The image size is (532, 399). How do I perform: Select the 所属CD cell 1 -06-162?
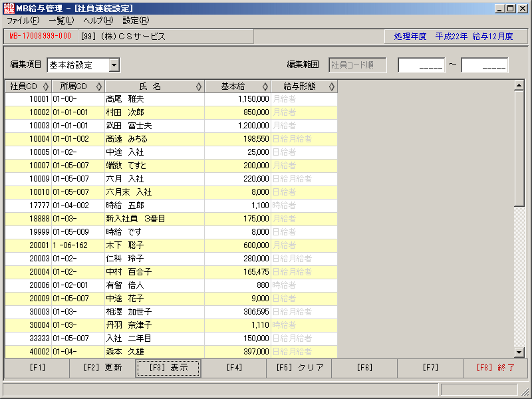pos(78,245)
